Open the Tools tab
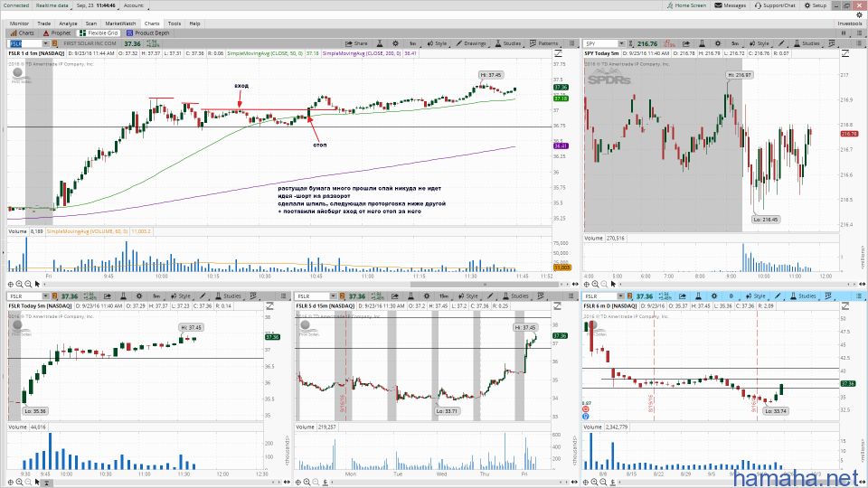The width and height of the screenshot is (868, 488). coord(175,23)
